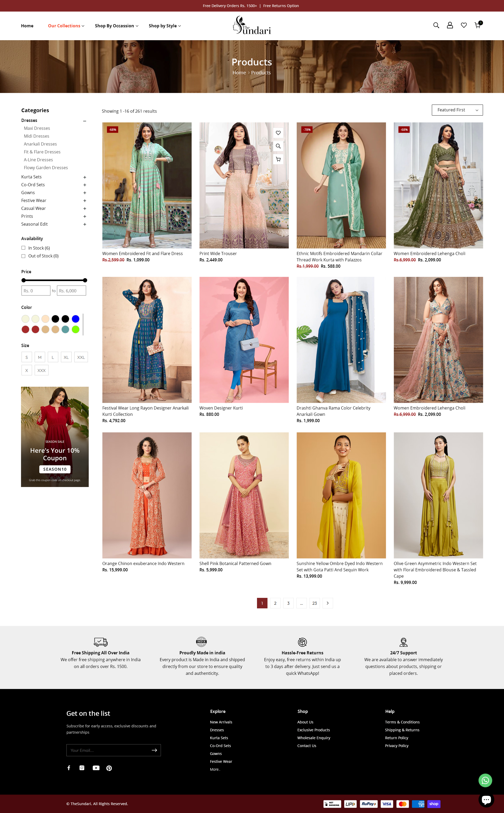Open the search icon in header
The height and width of the screenshot is (813, 504).
point(436,25)
